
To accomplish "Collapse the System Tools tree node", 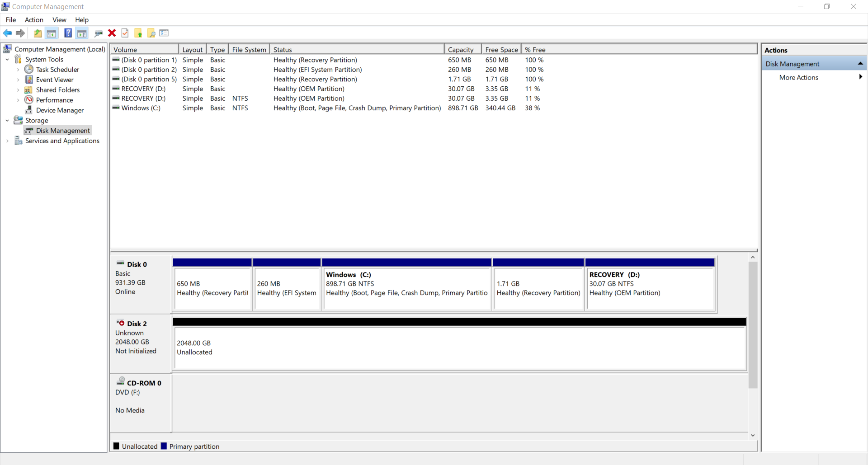I will click(7, 59).
